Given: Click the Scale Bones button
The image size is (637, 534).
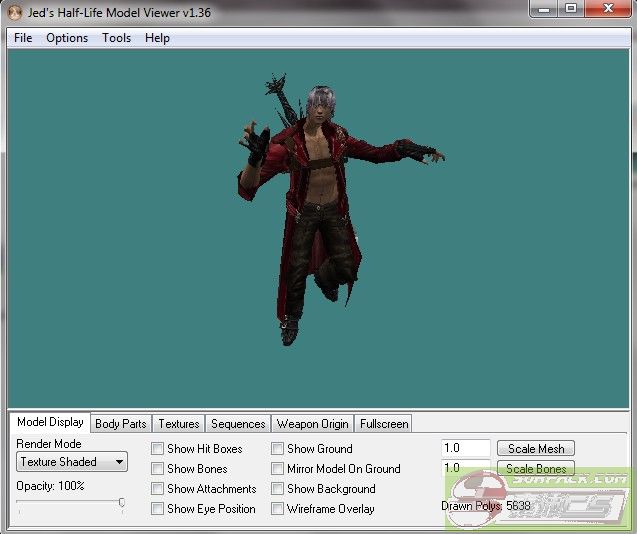Looking at the screenshot, I should tap(536, 468).
